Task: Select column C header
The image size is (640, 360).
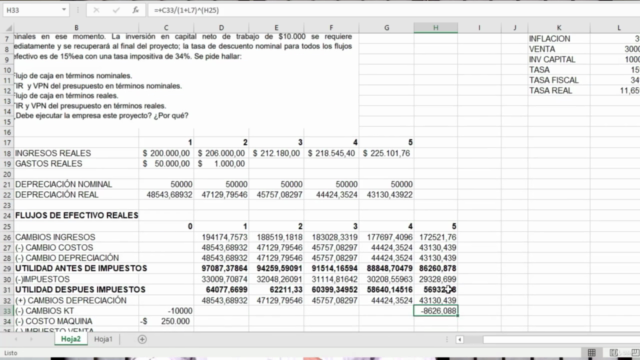Action: pos(166,28)
